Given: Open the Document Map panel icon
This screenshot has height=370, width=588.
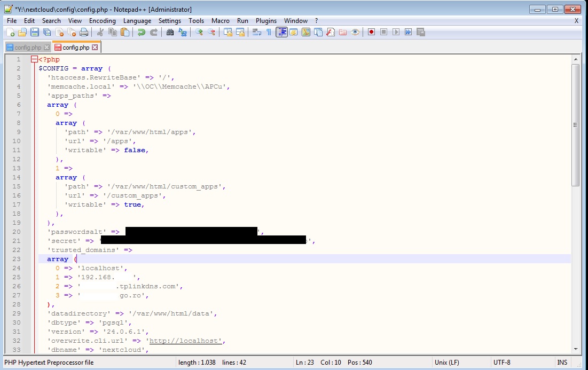Looking at the screenshot, I should coord(306,32).
